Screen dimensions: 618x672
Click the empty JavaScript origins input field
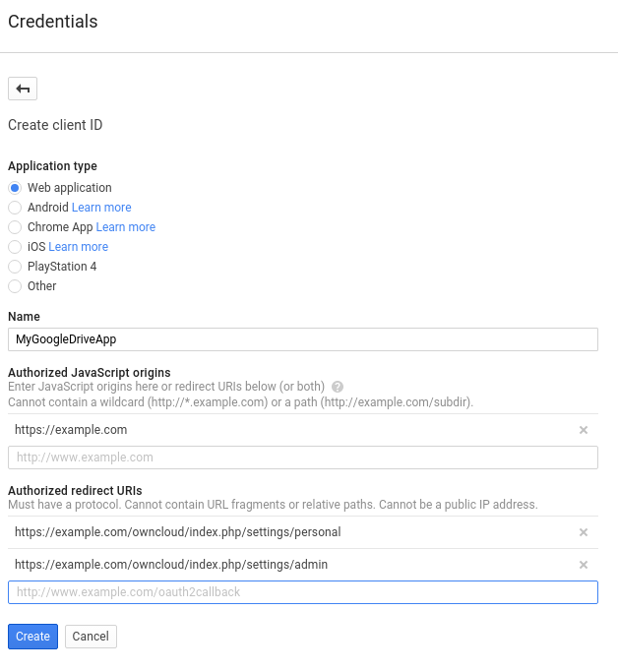click(302, 458)
